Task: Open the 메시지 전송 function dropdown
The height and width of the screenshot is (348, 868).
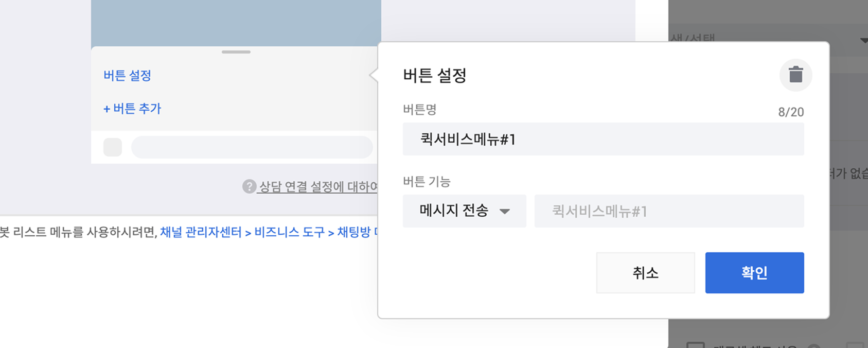Action: click(464, 211)
